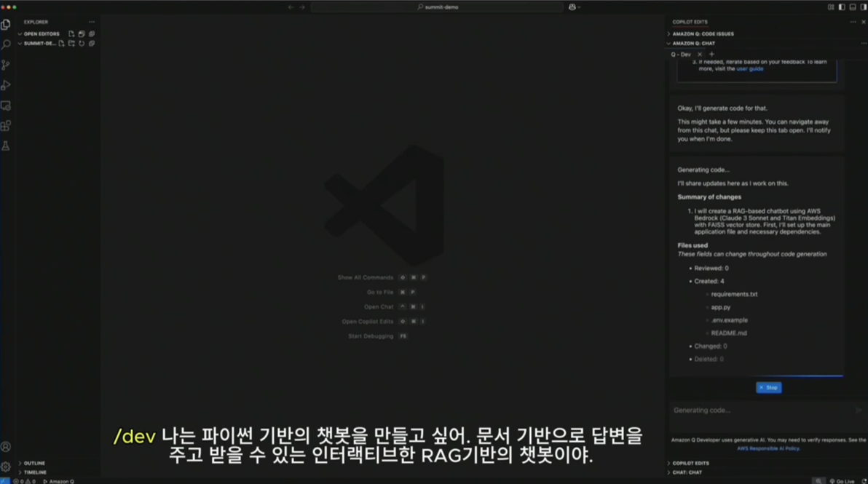Open errors and warnings in status bar
Viewport: 868px width, 484px height.
point(24,481)
